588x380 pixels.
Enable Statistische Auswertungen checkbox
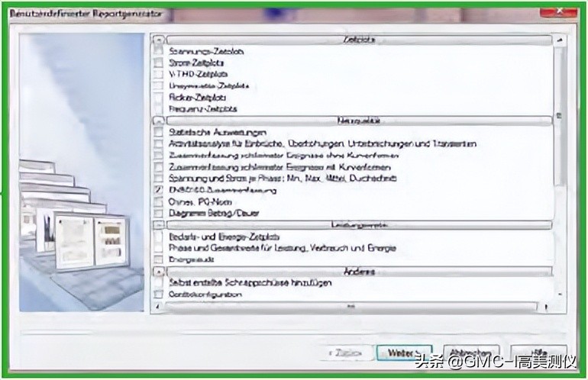pyautogui.click(x=159, y=132)
